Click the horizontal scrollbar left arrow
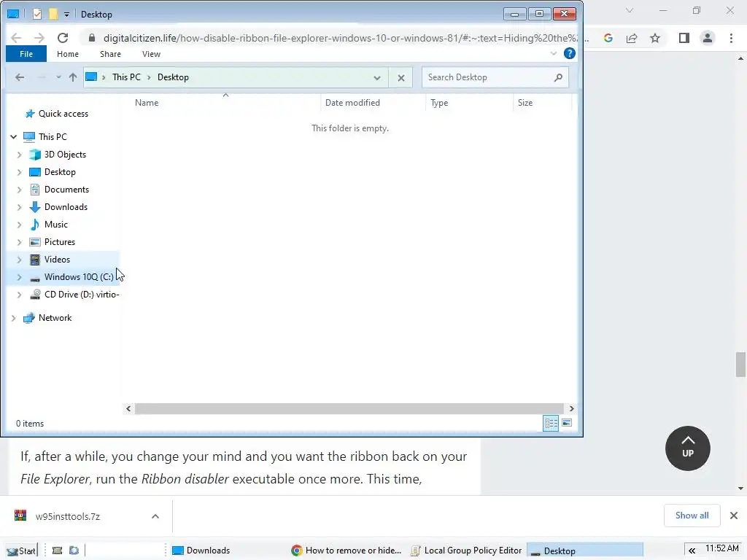747x560 pixels. pyautogui.click(x=128, y=408)
